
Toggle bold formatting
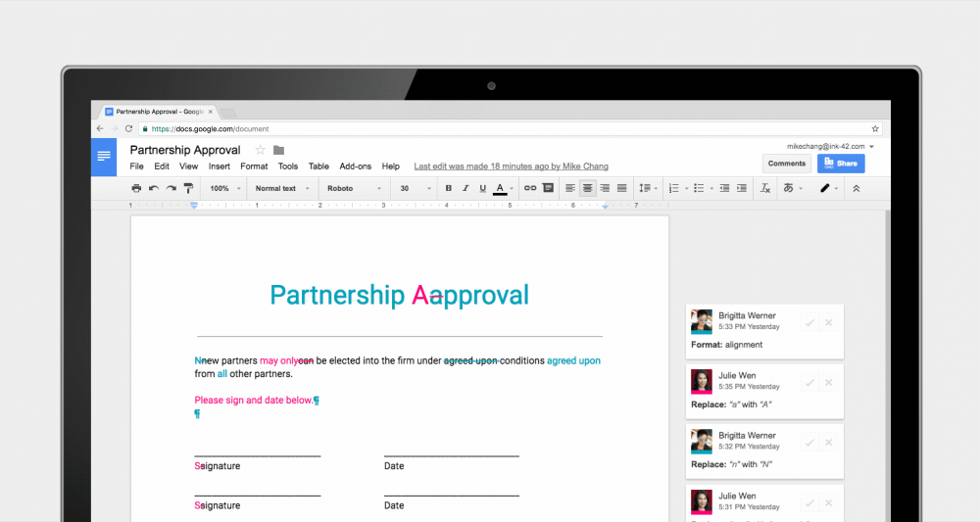[448, 188]
